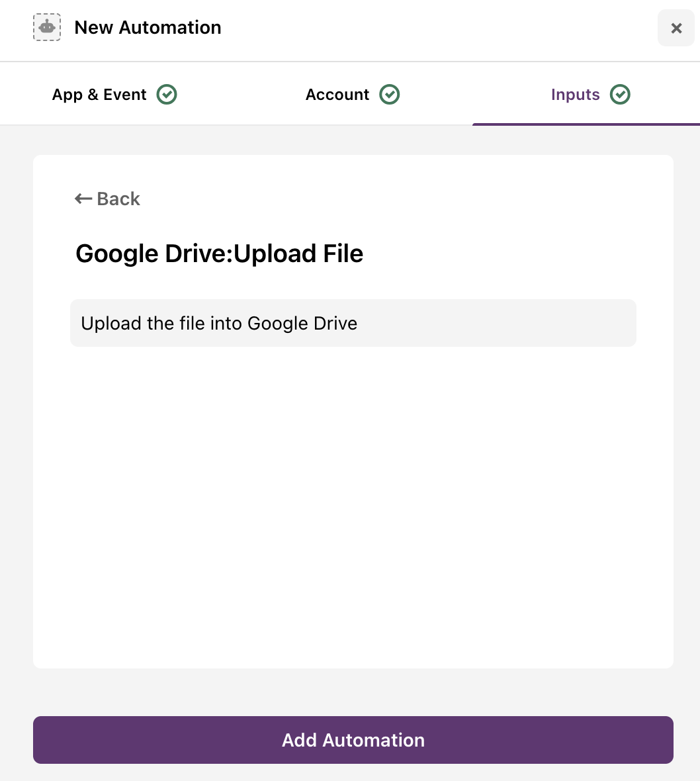This screenshot has height=781, width=700.
Task: Go back using the Back link
Action: 108,199
